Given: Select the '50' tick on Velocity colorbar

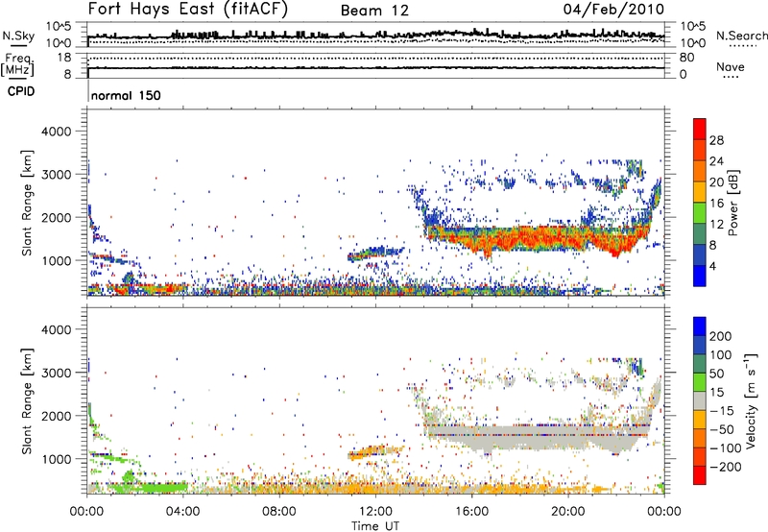Looking at the screenshot, I should coord(716,374).
